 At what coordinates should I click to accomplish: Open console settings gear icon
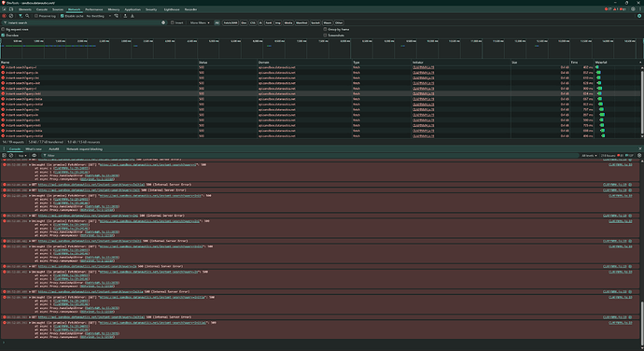coord(639,155)
